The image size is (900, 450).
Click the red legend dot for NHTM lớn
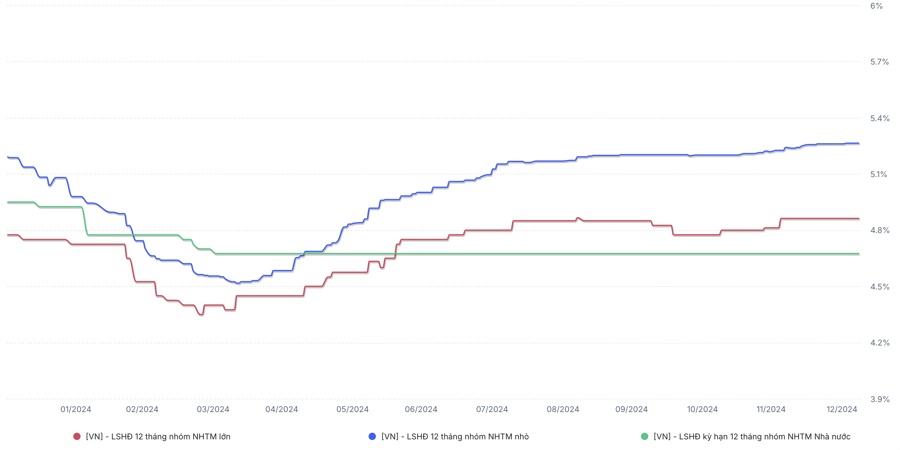tap(77, 436)
